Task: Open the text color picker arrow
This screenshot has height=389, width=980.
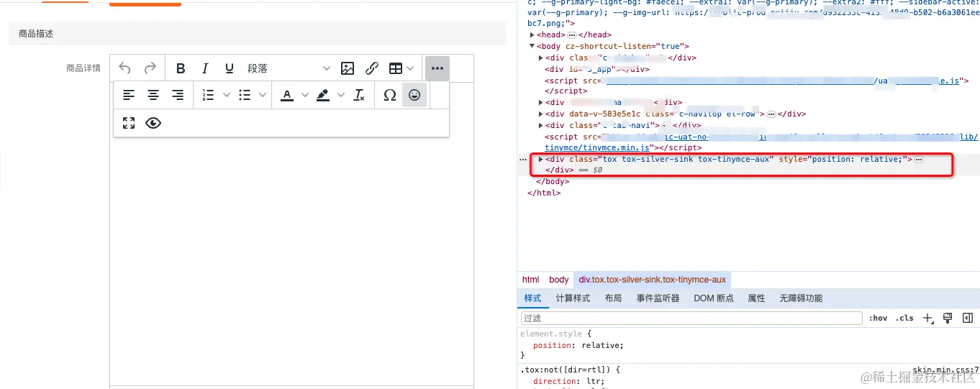Action: coord(304,95)
